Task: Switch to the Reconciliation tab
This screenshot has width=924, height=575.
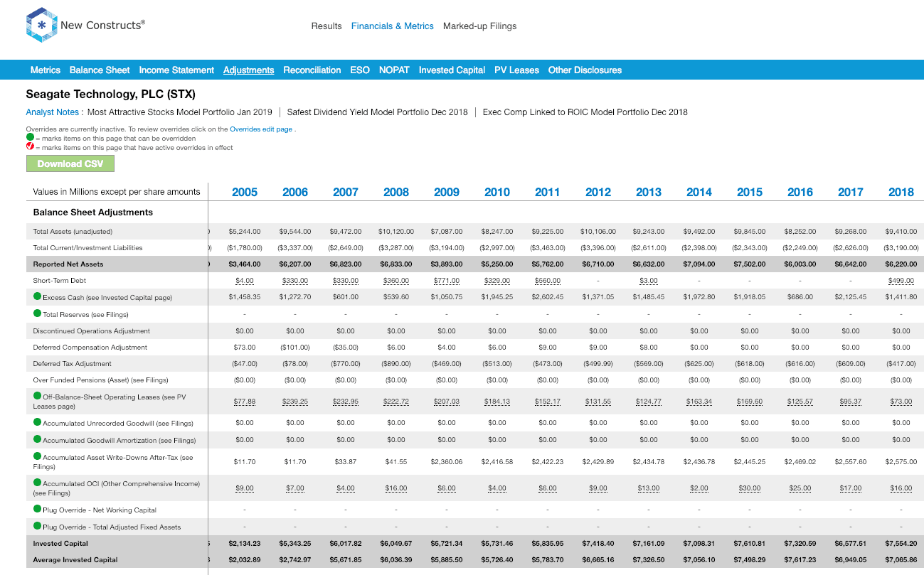Action: pyautogui.click(x=312, y=70)
